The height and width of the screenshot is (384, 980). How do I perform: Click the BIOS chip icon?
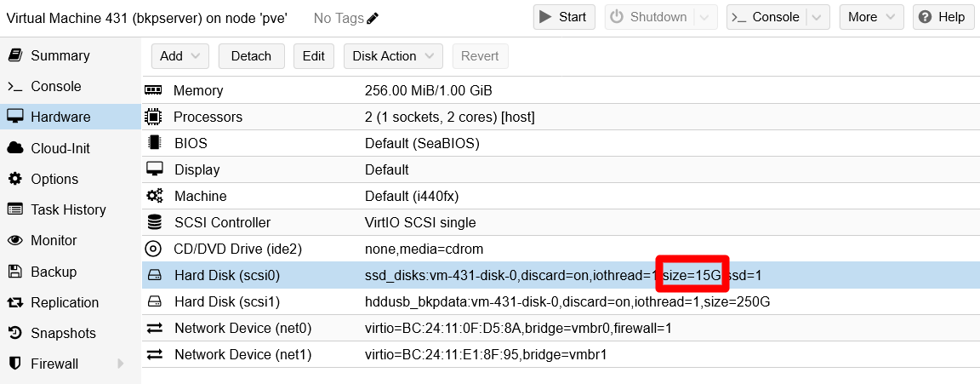coord(154,143)
